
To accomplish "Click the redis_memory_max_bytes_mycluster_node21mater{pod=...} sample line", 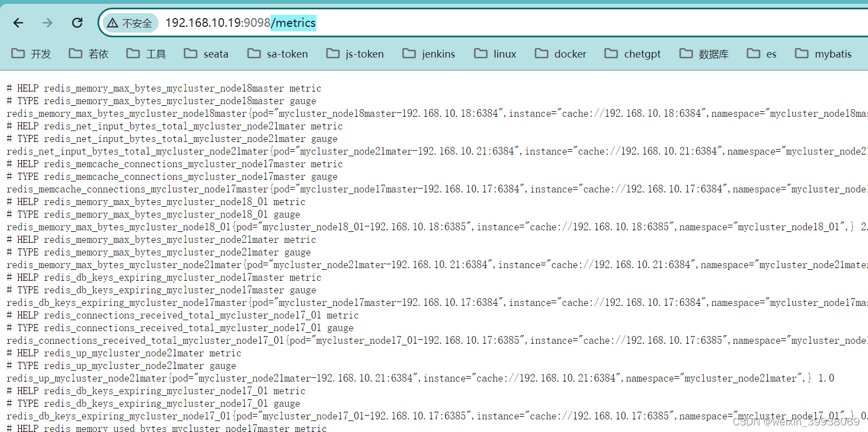I will (437, 265).
